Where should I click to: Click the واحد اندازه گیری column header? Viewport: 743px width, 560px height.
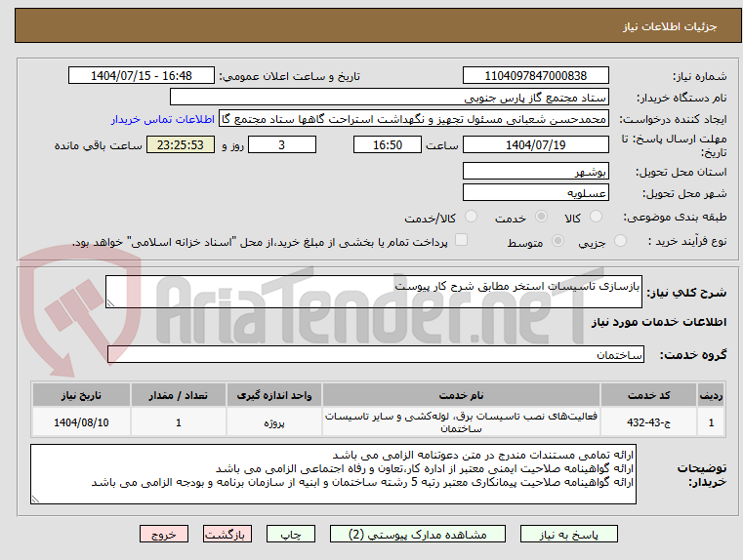click(274, 395)
